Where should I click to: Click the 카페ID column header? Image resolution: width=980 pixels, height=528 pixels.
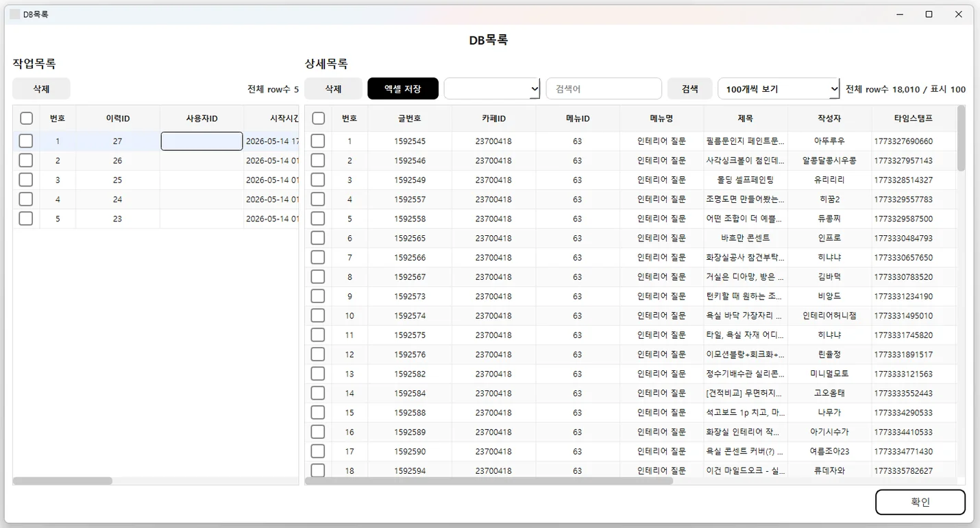[x=493, y=119]
